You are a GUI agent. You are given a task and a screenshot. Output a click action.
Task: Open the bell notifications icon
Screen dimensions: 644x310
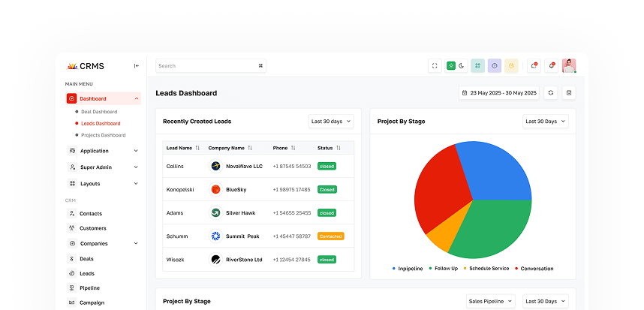[x=551, y=66]
